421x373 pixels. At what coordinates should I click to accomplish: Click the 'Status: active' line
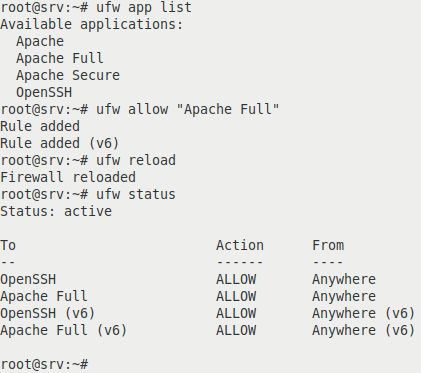[x=56, y=211]
